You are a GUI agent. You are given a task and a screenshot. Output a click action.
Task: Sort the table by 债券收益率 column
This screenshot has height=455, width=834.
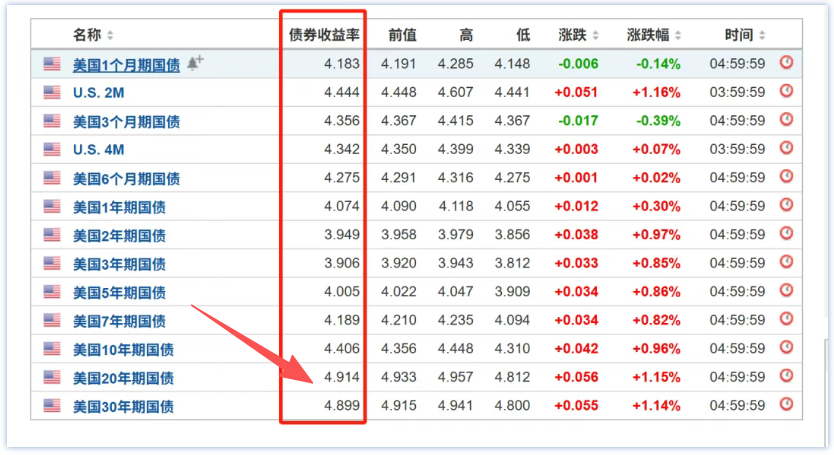[x=323, y=35]
